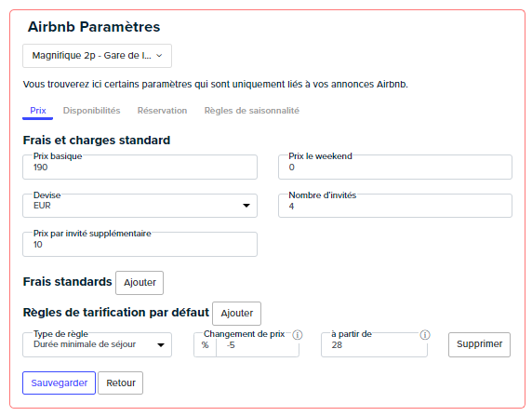
Task: Add a standard fee with Ajouter
Action: 140,283
